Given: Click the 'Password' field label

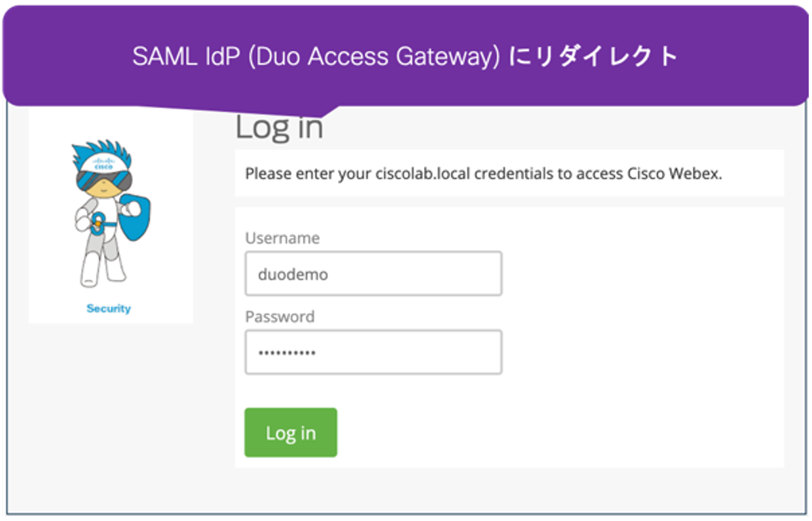Looking at the screenshot, I should (280, 317).
